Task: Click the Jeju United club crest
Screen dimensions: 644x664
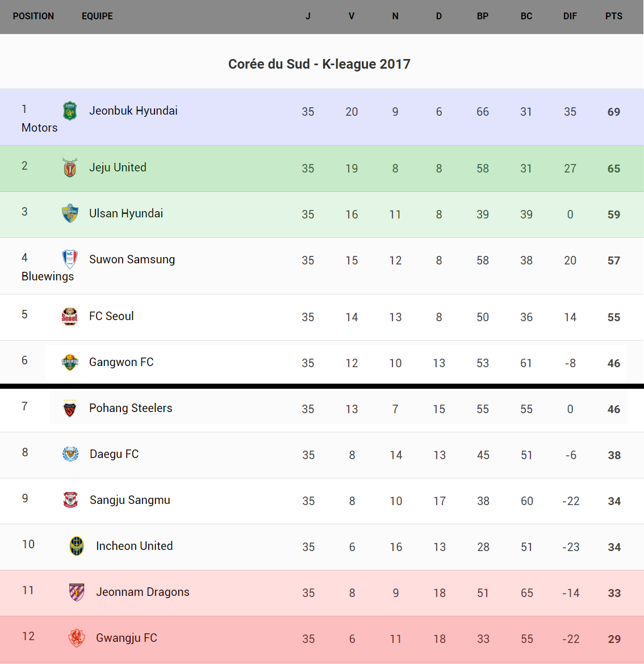Action: [70, 167]
